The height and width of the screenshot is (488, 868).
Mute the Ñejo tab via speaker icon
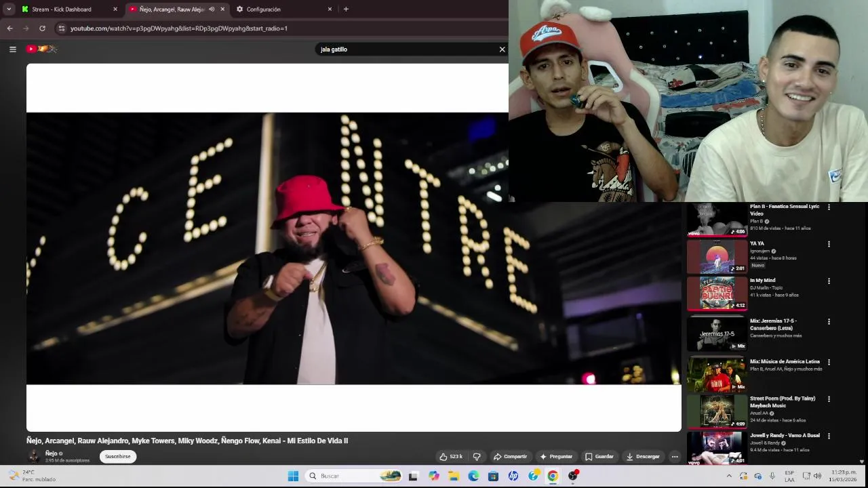[212, 9]
